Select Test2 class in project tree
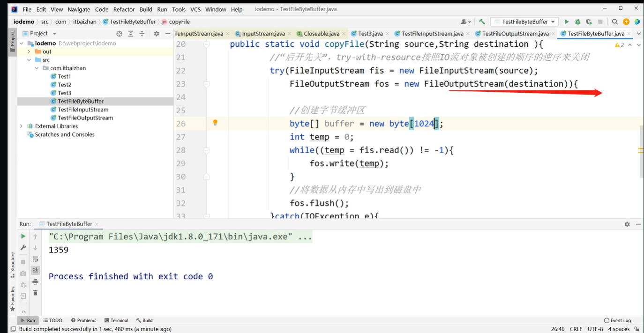The height and width of the screenshot is (333, 644). coord(65,85)
